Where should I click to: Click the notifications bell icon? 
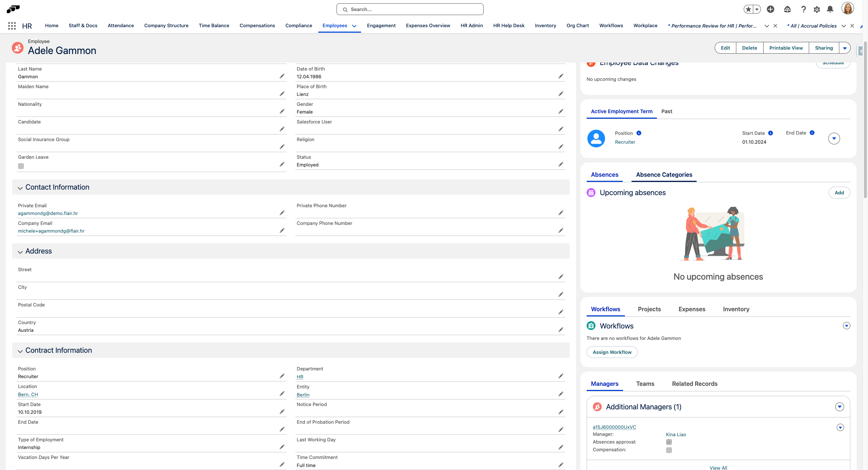click(x=830, y=9)
